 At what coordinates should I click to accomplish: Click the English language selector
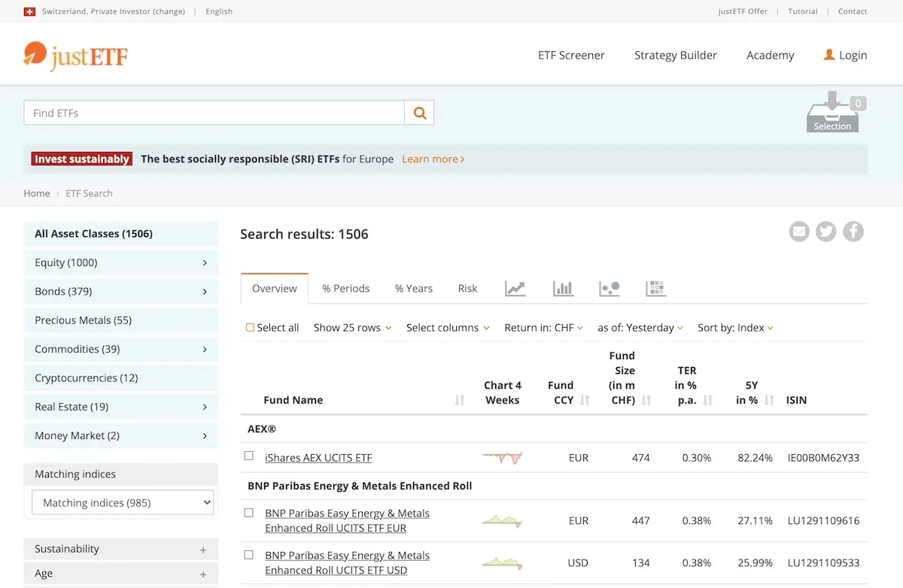(x=219, y=11)
